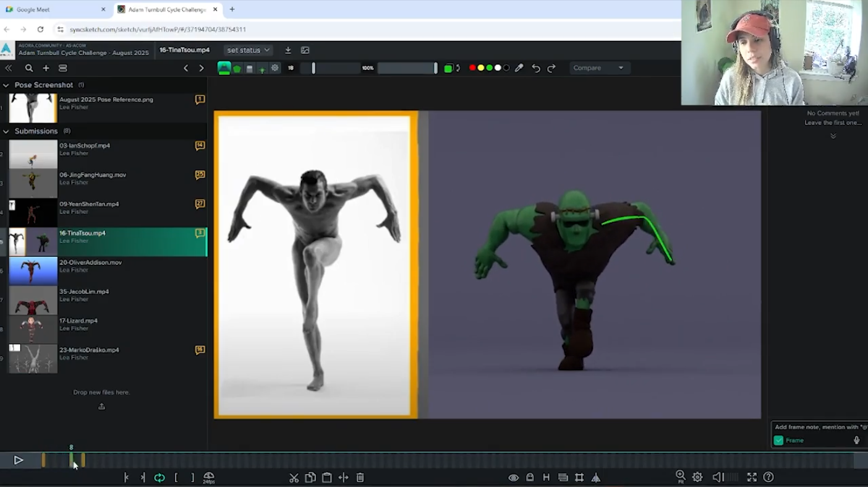Open comments on 09-YeanShenTan.mp4
Image resolution: width=868 pixels, height=487 pixels.
200,204
